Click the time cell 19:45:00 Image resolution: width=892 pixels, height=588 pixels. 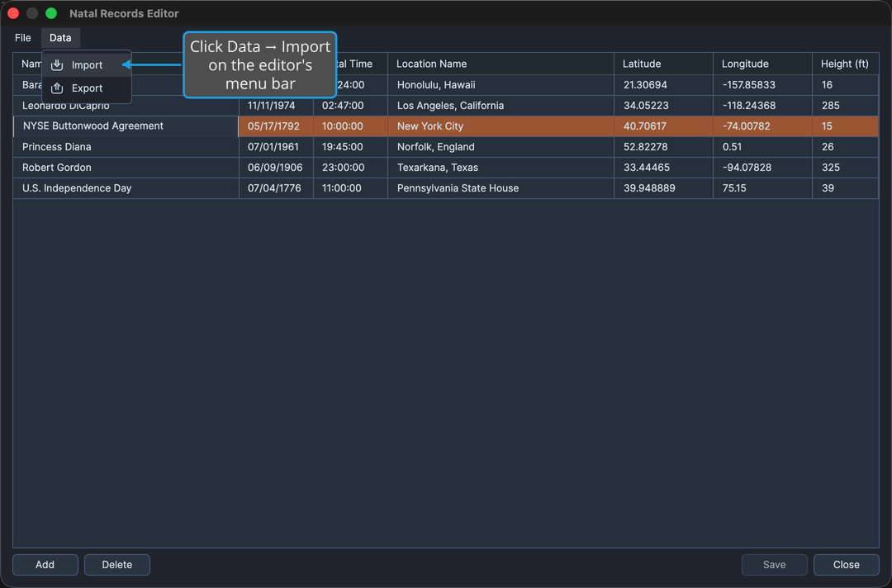tap(350, 147)
